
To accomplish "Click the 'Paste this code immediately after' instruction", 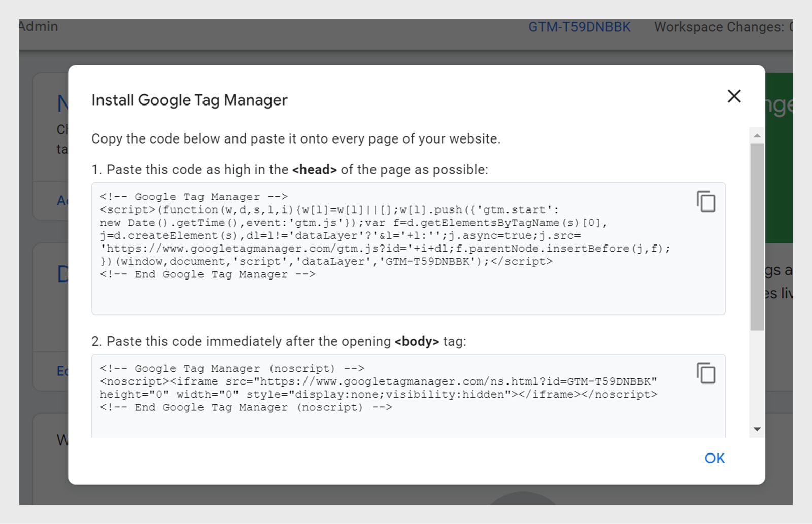I will (x=279, y=341).
